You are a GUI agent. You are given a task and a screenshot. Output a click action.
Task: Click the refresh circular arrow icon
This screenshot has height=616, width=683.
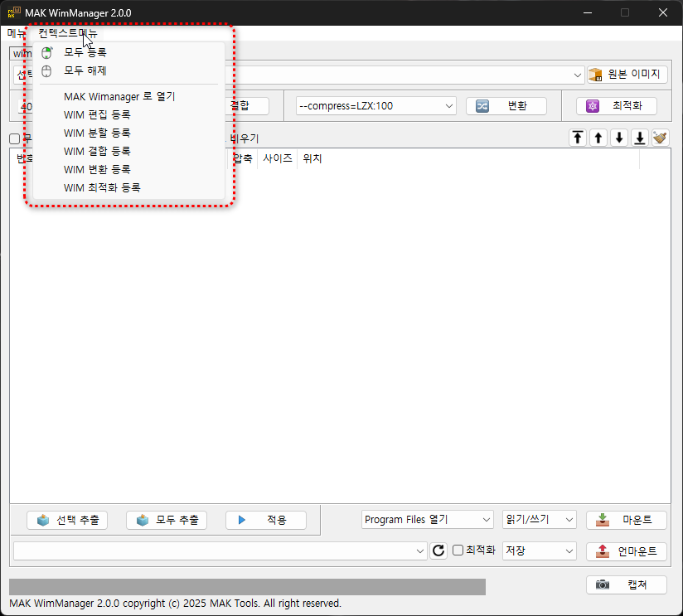pos(438,551)
